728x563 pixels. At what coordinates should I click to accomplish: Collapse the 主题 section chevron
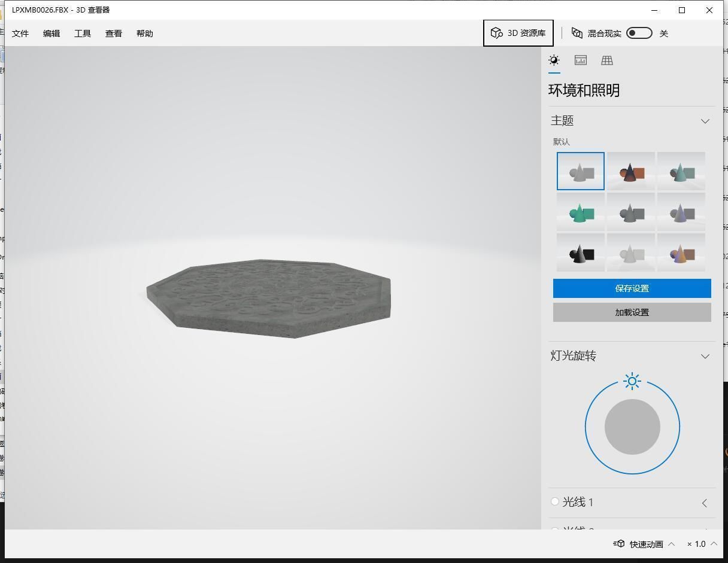click(x=705, y=121)
